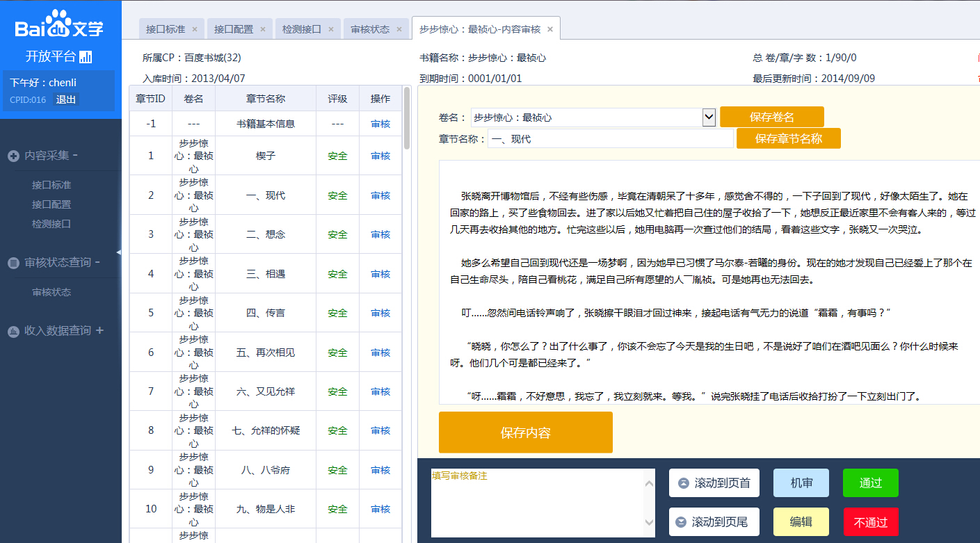
Task: Click the green 通过 button
Action: pyautogui.click(x=871, y=483)
